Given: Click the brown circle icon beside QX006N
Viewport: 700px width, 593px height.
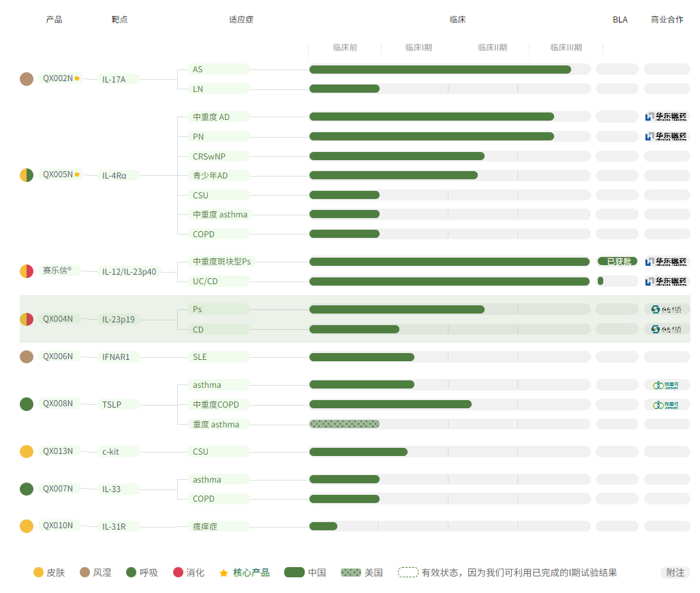Looking at the screenshot, I should (27, 356).
